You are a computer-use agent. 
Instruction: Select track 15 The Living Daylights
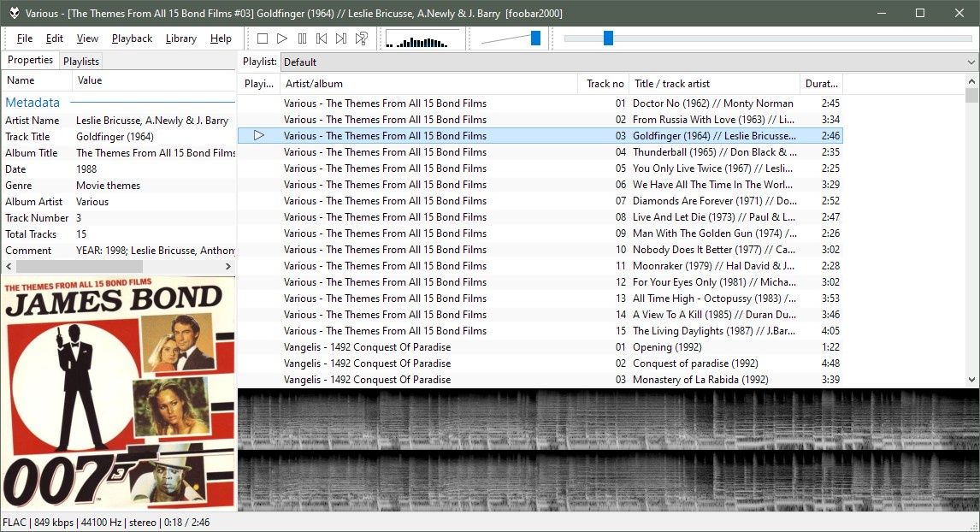pyautogui.click(x=540, y=331)
